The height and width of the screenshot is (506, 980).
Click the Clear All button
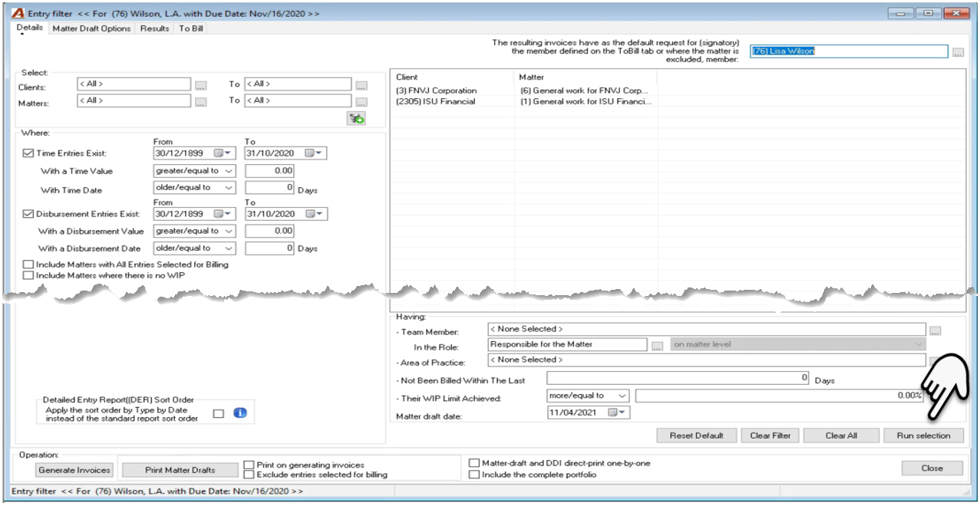pyautogui.click(x=841, y=435)
